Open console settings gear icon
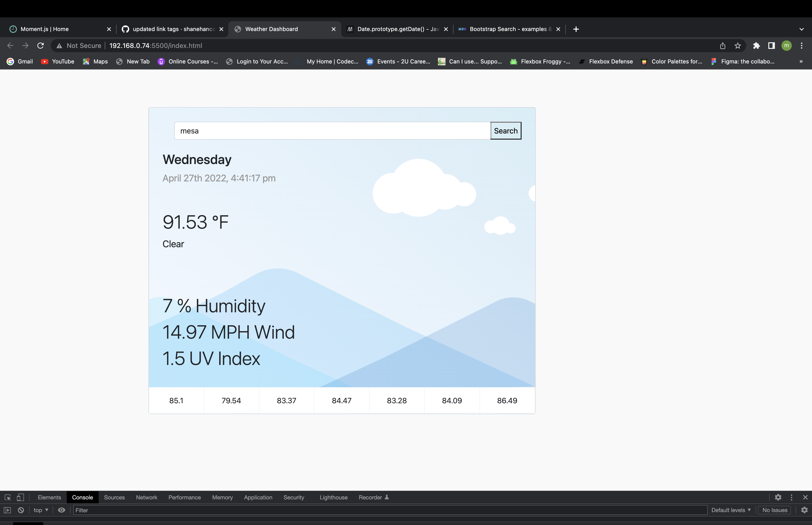This screenshot has height=525, width=812. coord(804,510)
